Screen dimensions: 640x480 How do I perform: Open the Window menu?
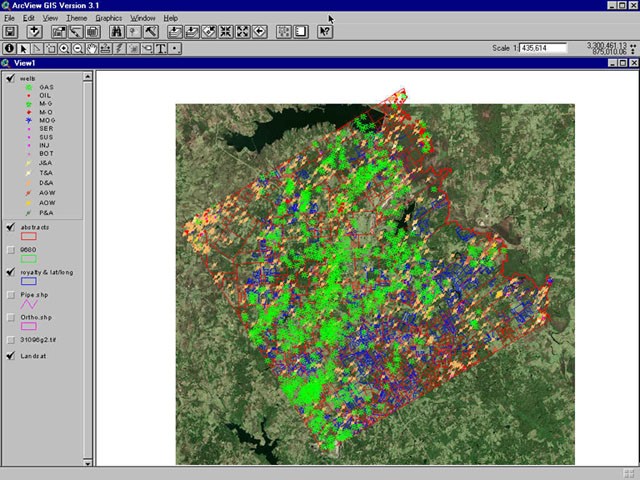[143, 18]
